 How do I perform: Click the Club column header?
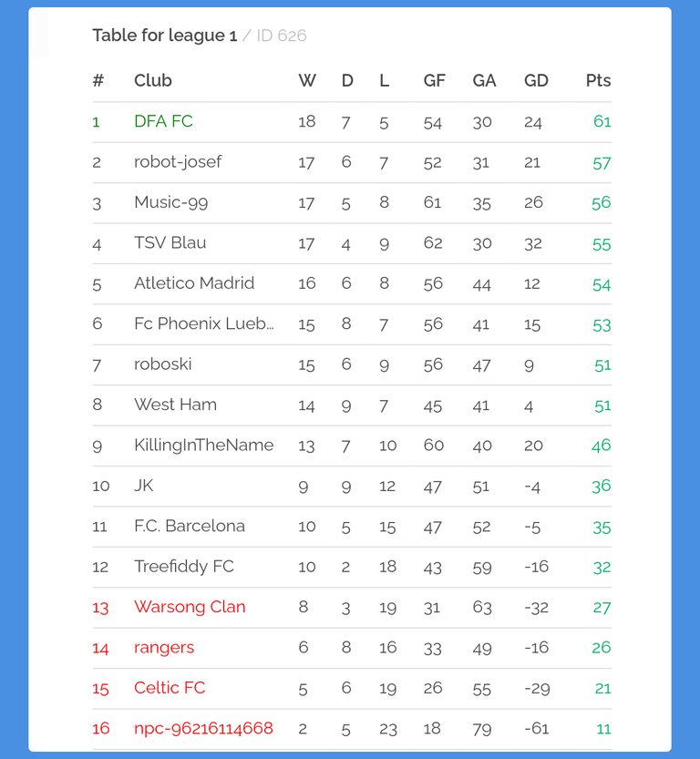click(x=153, y=80)
